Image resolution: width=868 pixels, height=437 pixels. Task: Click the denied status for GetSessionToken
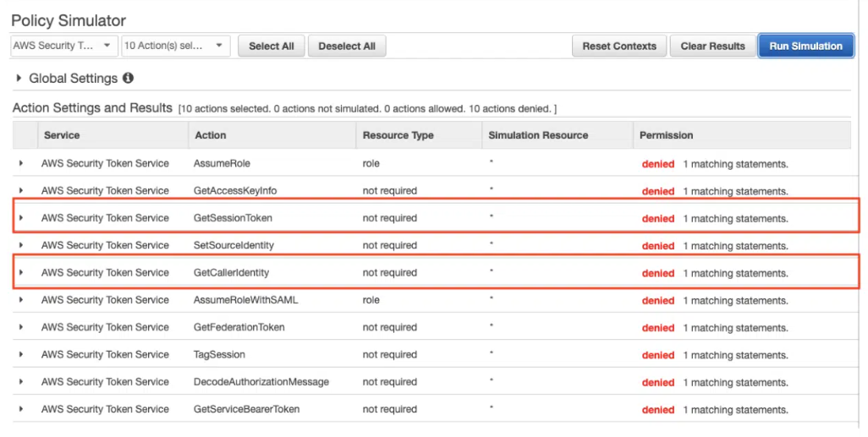[657, 218]
